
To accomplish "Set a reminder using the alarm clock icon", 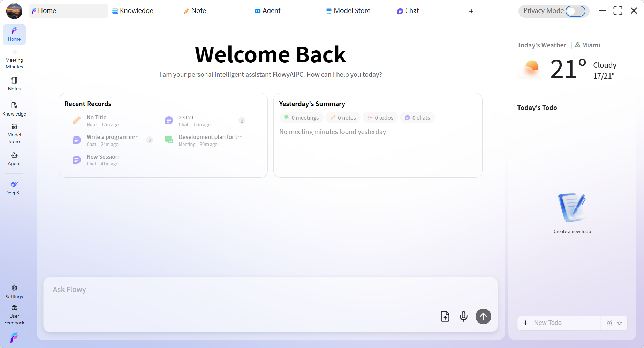I will (x=610, y=323).
